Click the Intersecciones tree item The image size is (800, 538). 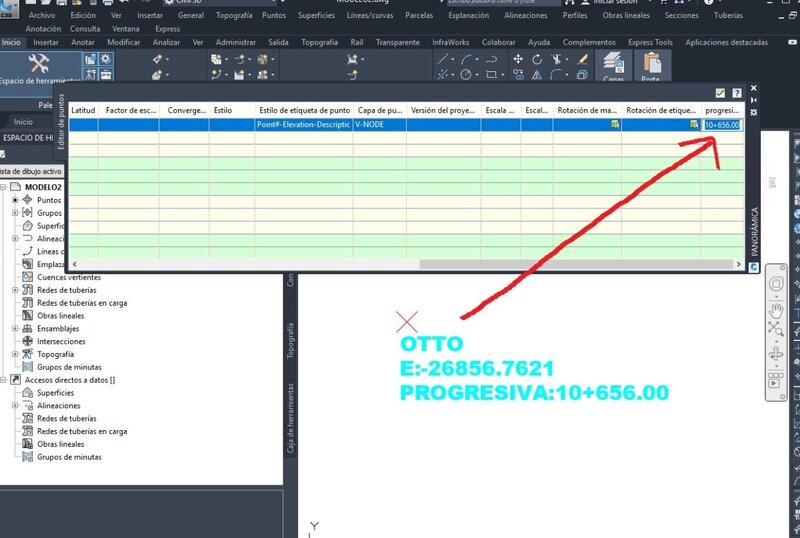(x=60, y=341)
